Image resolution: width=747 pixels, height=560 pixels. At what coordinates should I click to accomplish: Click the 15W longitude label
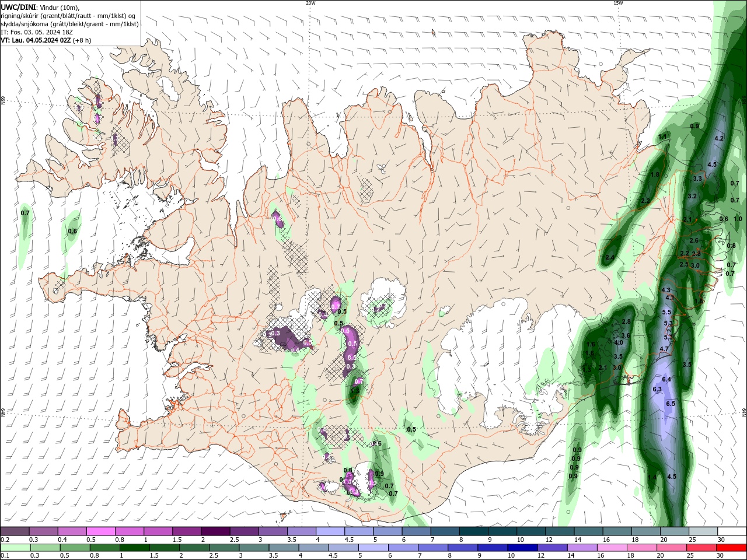coord(618,3)
